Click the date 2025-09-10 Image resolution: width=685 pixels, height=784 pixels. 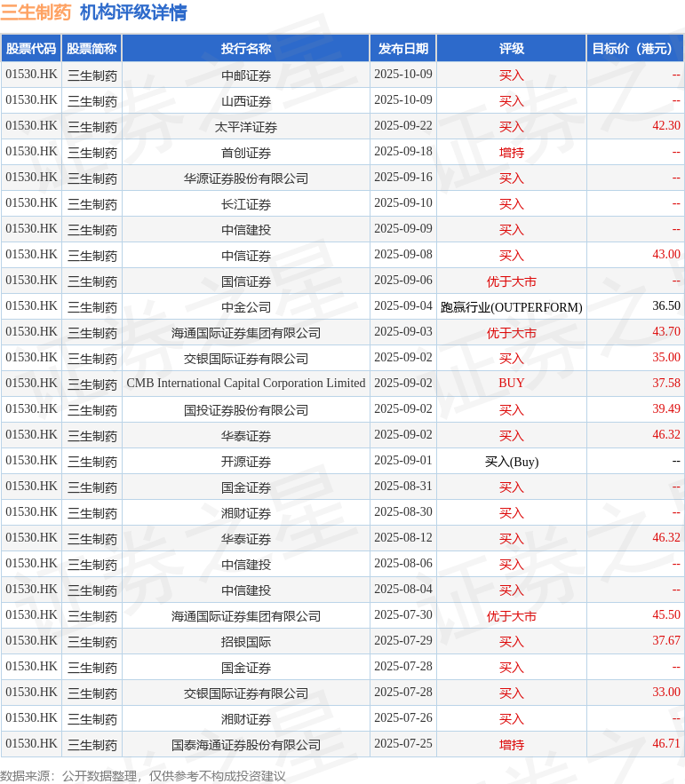[x=402, y=203]
